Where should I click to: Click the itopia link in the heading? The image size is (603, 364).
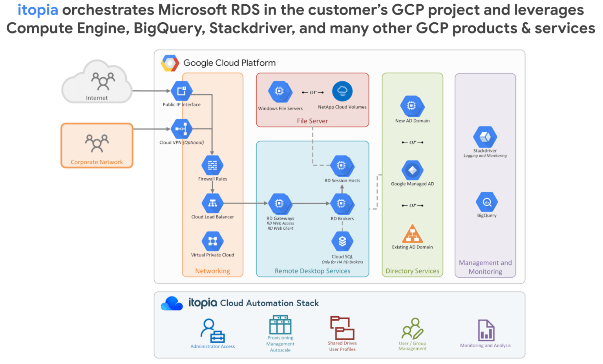[x=37, y=9]
